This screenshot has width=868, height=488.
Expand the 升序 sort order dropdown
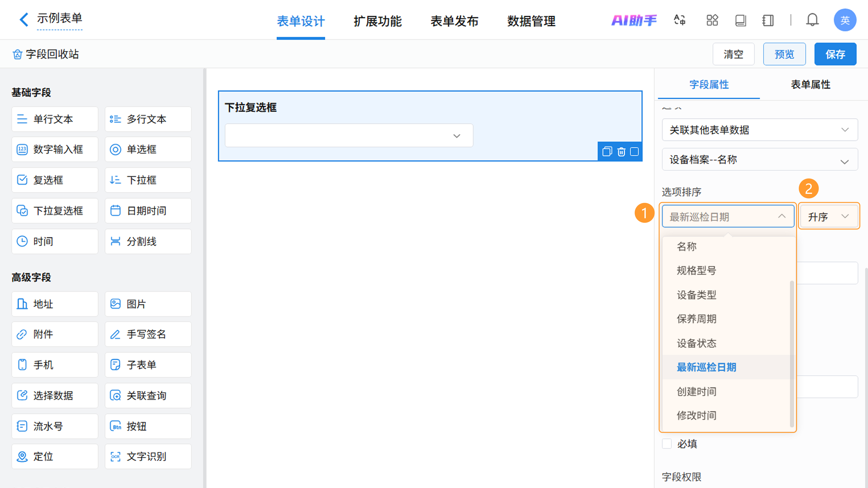[829, 217]
